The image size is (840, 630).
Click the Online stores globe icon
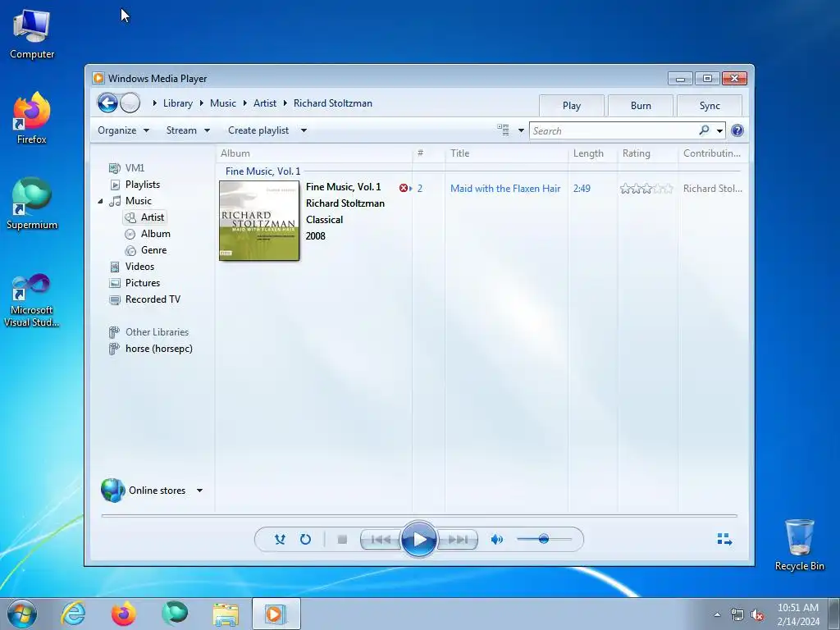(x=112, y=491)
